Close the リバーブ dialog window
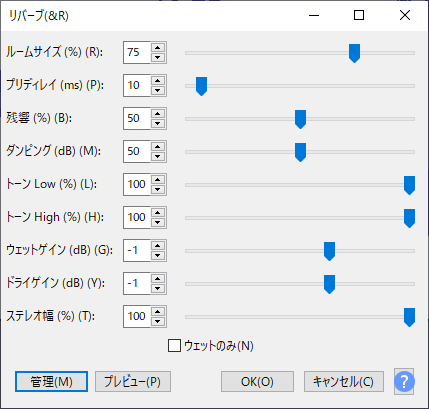The width and height of the screenshot is (429, 409). pyautogui.click(x=405, y=15)
